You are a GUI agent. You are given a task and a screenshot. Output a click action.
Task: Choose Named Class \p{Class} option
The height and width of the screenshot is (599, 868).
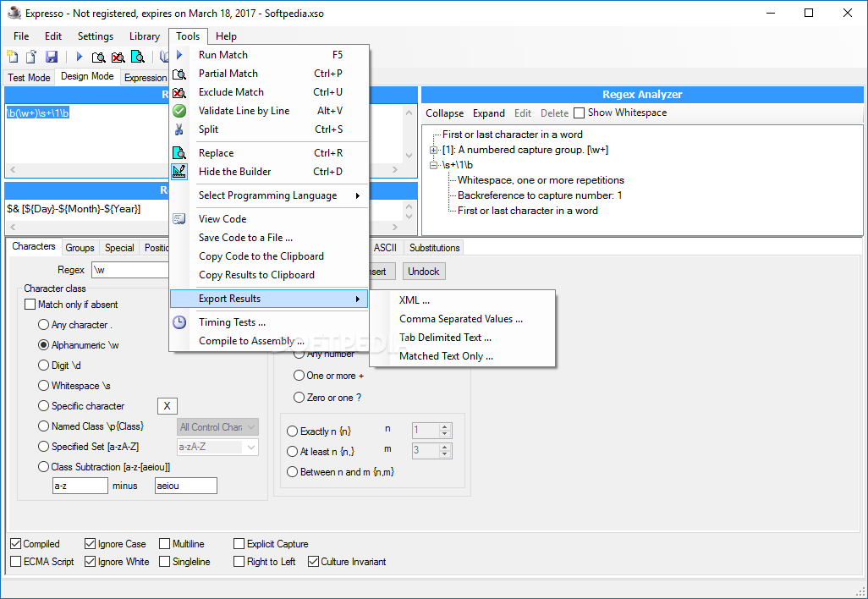pyautogui.click(x=43, y=426)
